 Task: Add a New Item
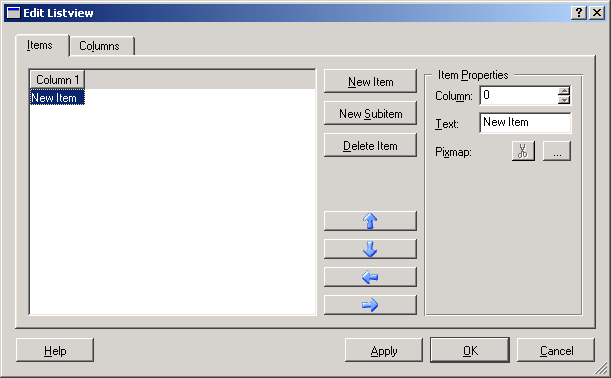(370, 81)
